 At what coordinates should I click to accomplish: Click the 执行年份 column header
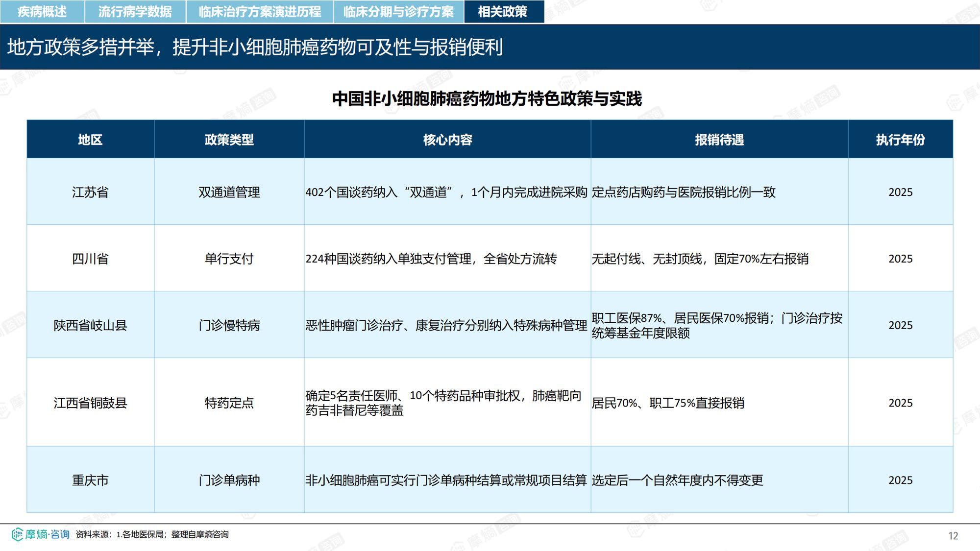point(901,140)
